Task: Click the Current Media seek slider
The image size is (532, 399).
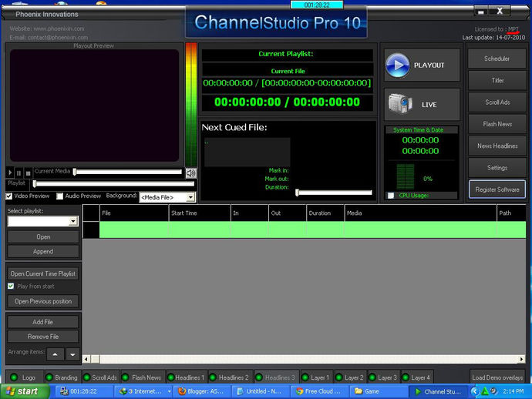Action: click(127, 172)
